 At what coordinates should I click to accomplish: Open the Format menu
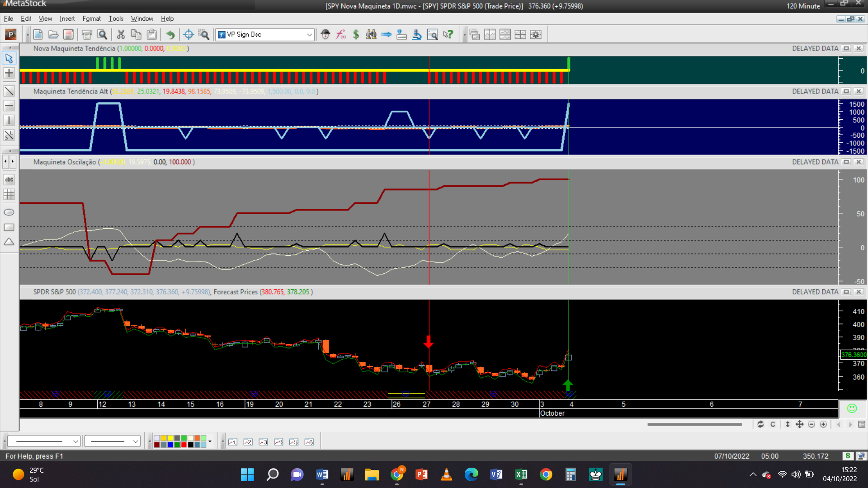[x=91, y=19]
